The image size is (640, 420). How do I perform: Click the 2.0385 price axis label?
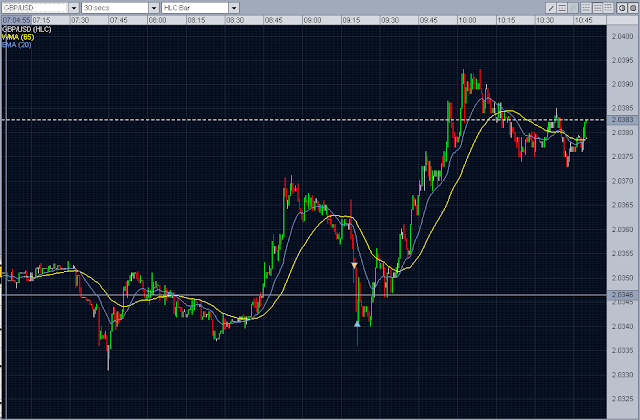[x=622, y=108]
